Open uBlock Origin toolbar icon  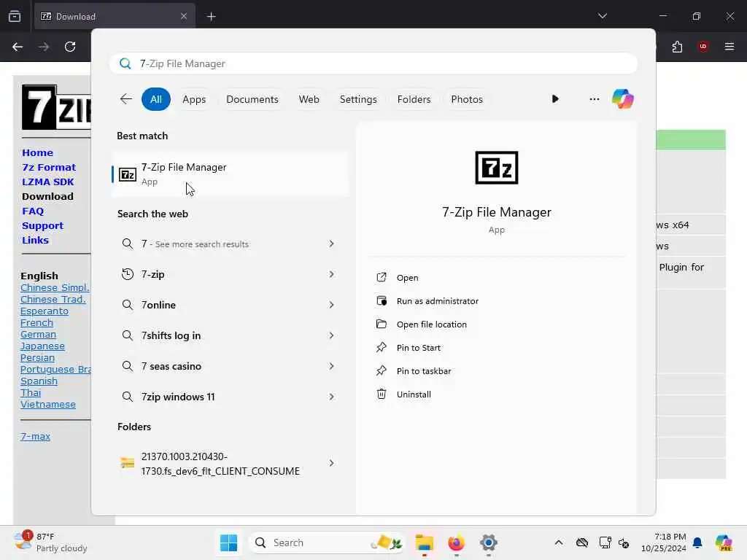click(703, 47)
